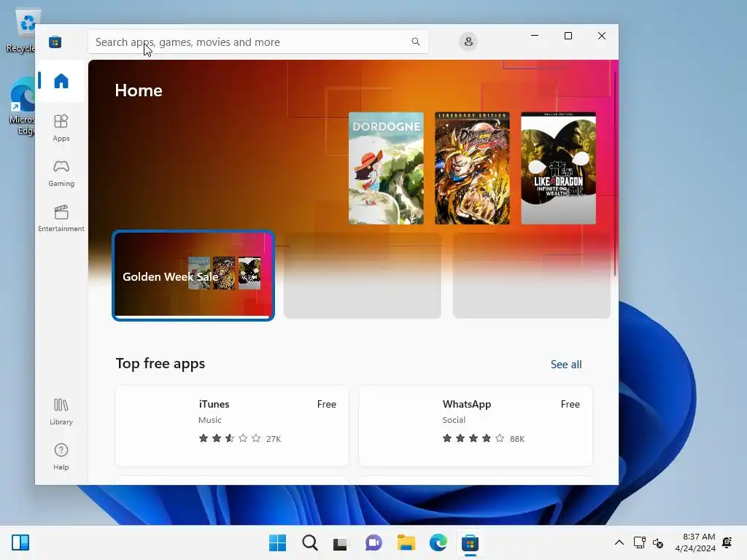This screenshot has width=747, height=560.
Task: Open the Home tab in the sidebar
Action: pos(61,81)
